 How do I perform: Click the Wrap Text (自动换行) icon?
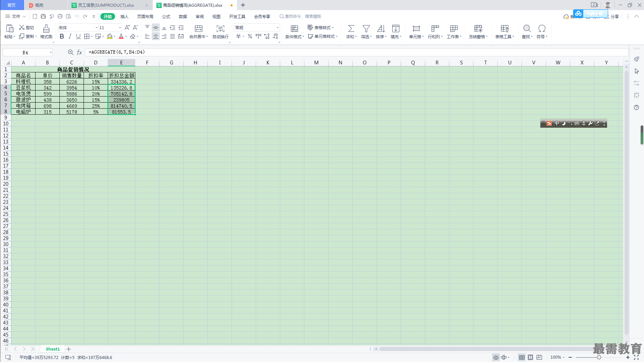tap(220, 28)
